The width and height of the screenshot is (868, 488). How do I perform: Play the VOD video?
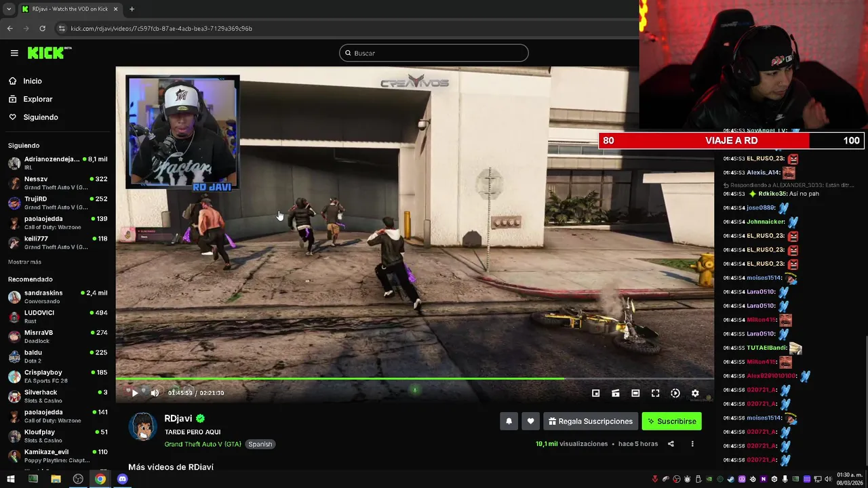coord(135,393)
